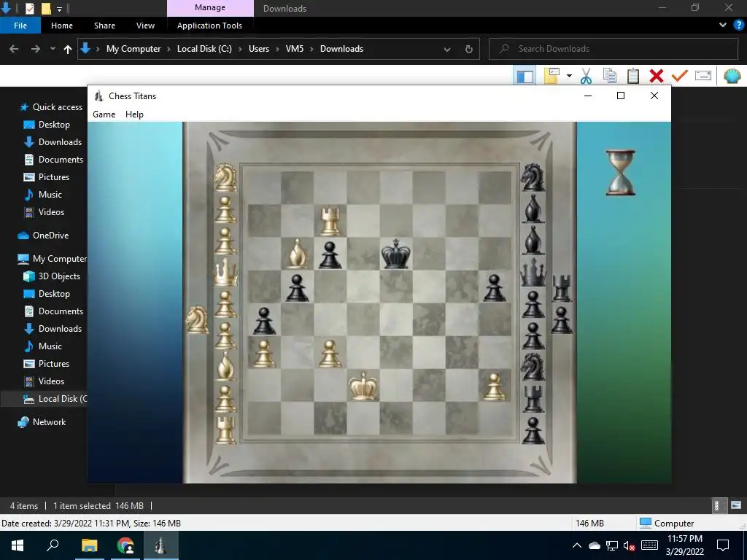
Task: Expand chevron after My Computer in breadcrumb
Action: [x=169, y=49]
